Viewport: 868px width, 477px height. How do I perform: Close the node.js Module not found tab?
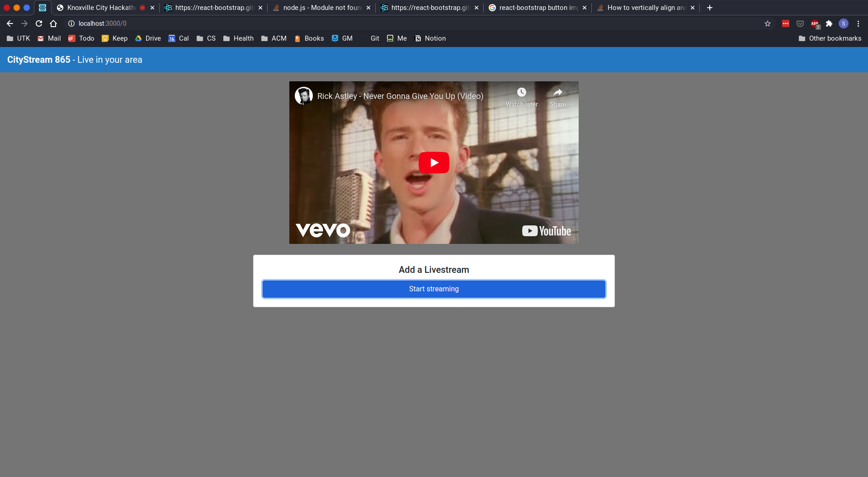(368, 8)
